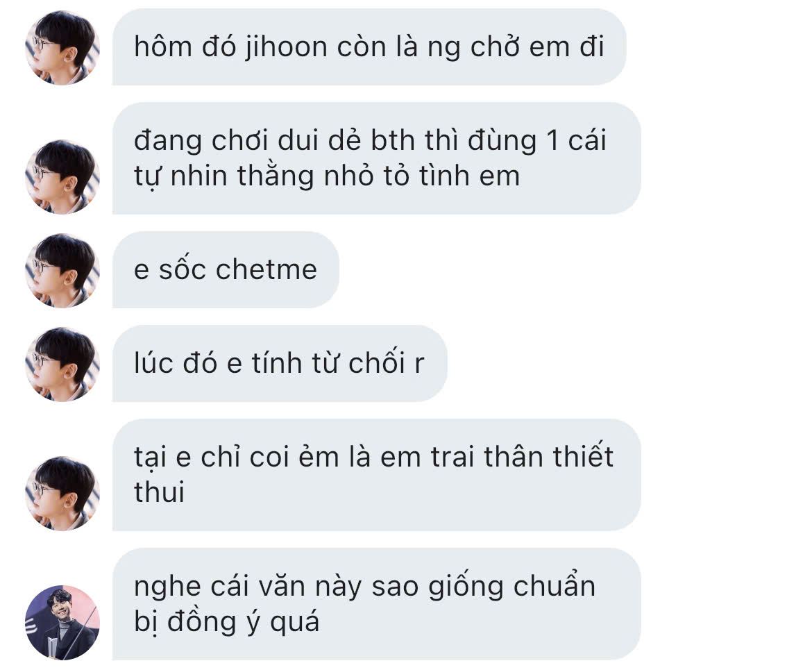Click avatar next to 'đang chơi dui dẻ' message
Image resolution: width=812 pixels, height=670 pixels.
(62, 176)
